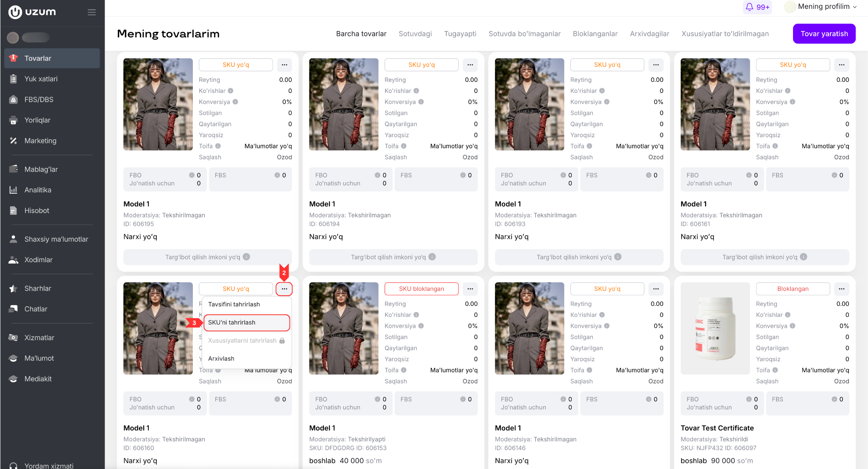Open three-dot menu for product ID 606195

[284, 65]
